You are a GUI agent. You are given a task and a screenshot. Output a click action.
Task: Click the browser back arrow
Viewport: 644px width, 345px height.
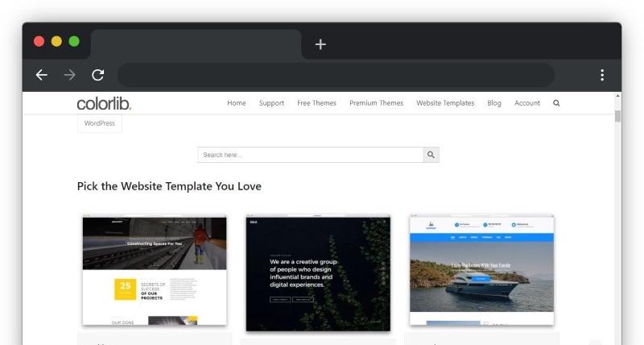click(42, 75)
